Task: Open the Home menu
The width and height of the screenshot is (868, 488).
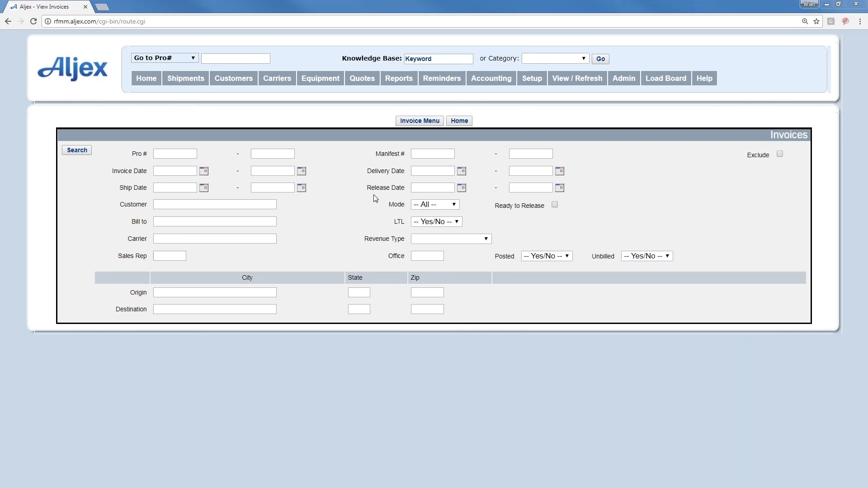Action: click(146, 78)
